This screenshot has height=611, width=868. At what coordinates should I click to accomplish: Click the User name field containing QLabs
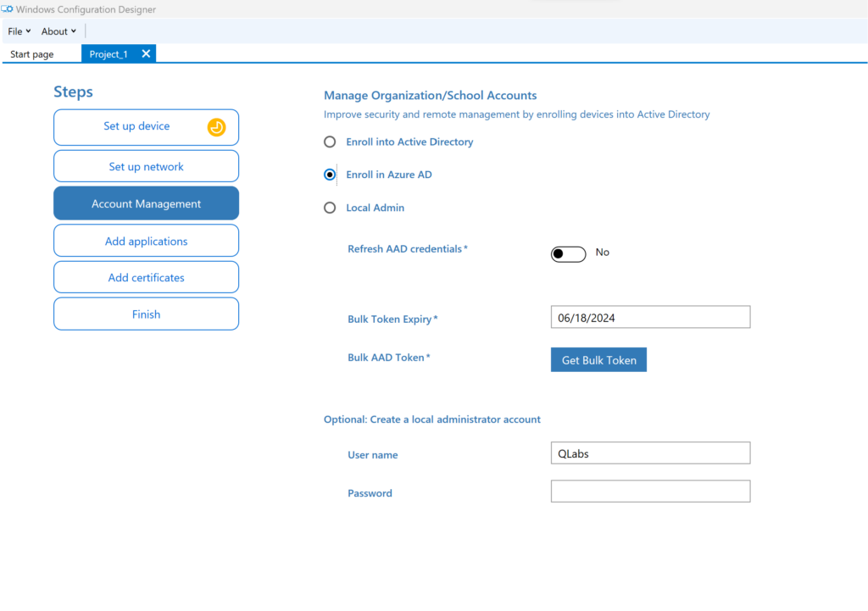(x=650, y=453)
